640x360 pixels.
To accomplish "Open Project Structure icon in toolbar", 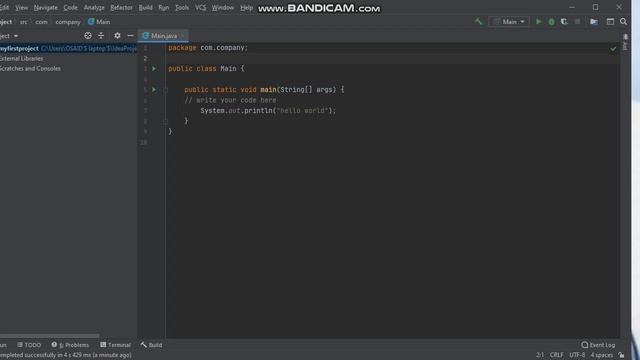I will pos(594,22).
